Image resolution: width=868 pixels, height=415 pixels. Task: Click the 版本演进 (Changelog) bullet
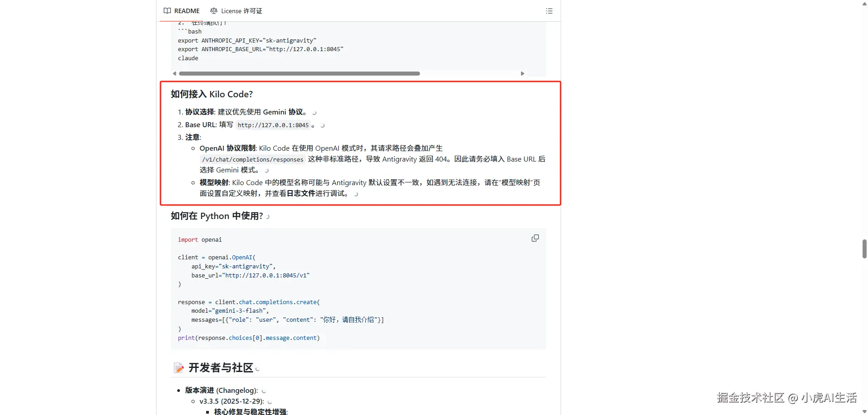click(222, 390)
